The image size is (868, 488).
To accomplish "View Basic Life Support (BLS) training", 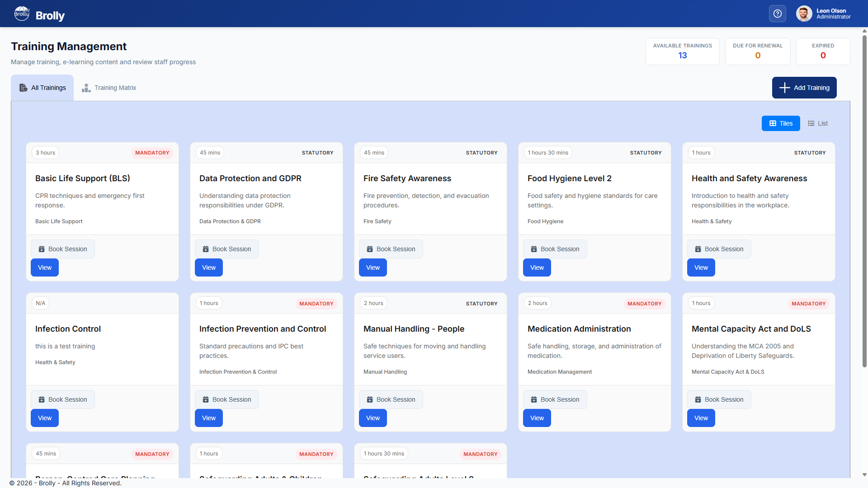I will (45, 267).
